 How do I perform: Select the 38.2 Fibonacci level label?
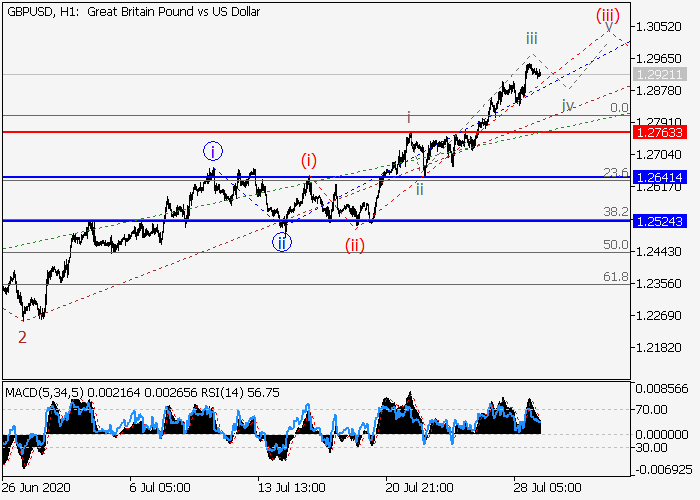[x=615, y=213]
